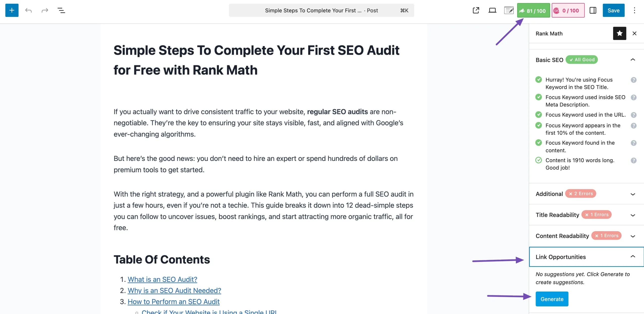
Task: Open the laptop preview device icon
Action: [492, 10]
